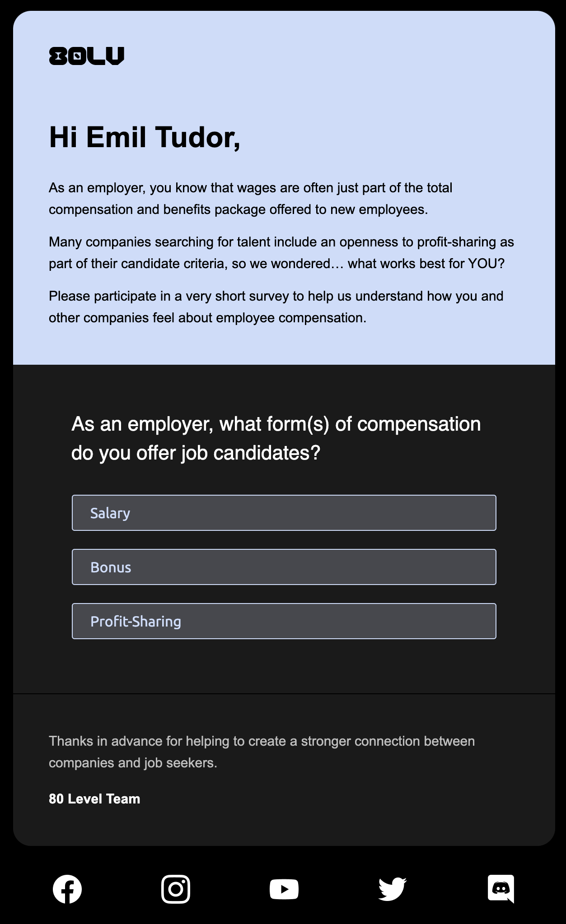
Task: Click the Discord icon in the footer
Action: (501, 889)
